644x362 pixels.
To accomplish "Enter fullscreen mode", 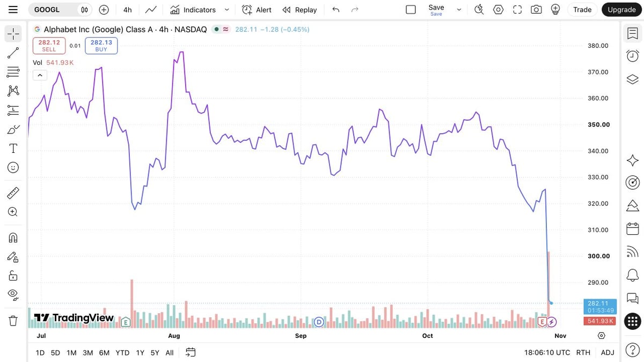I will [x=517, y=10].
